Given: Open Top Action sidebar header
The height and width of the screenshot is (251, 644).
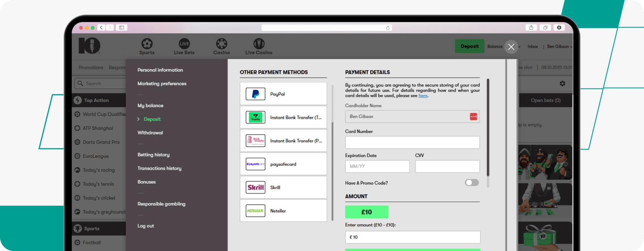Looking at the screenshot, I should 99,100.
